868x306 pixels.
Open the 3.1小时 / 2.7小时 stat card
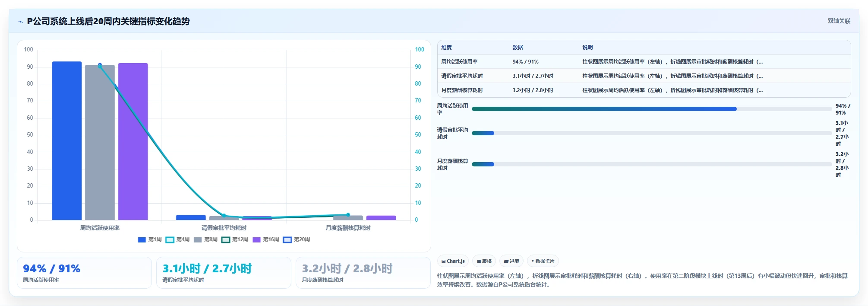click(x=224, y=273)
